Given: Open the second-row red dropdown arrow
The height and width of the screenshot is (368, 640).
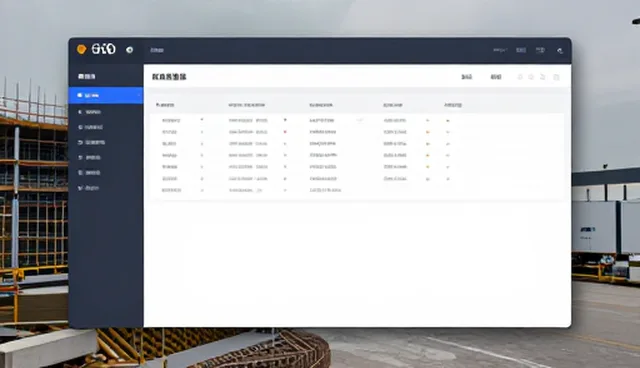Looking at the screenshot, I should click(285, 132).
